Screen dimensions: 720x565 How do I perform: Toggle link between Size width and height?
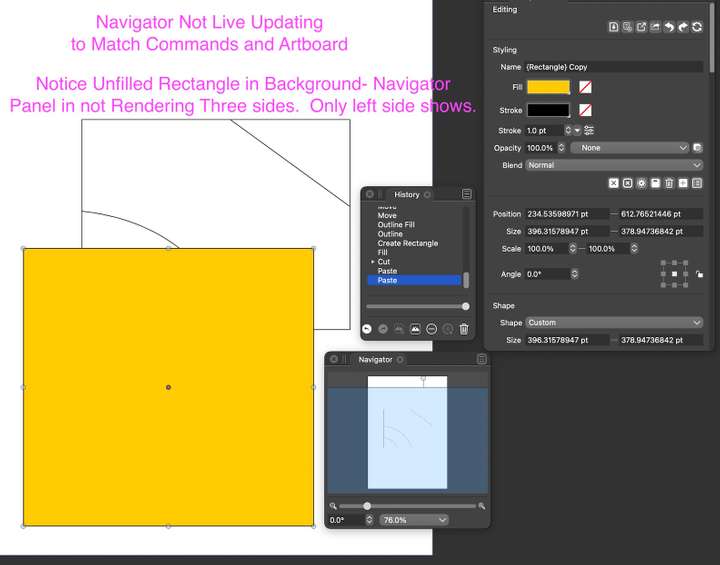point(614,232)
